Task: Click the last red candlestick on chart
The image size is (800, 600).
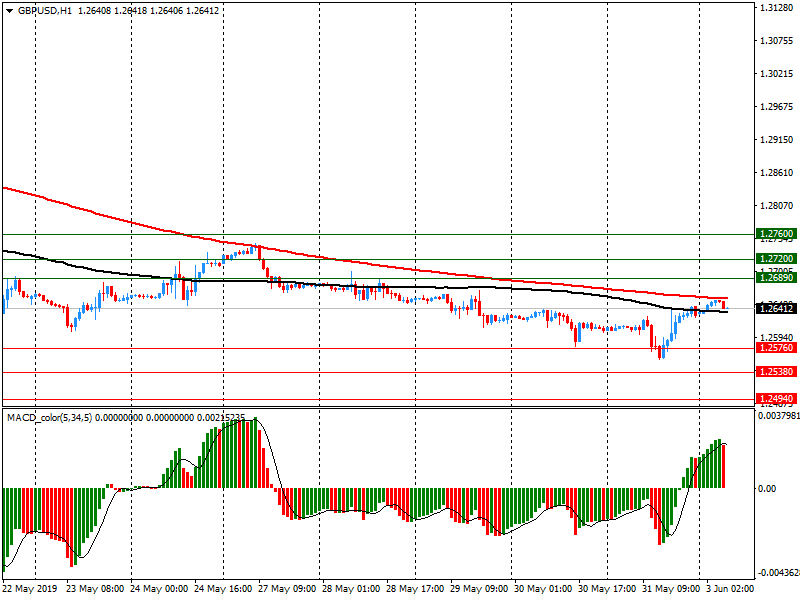Action: [x=724, y=304]
